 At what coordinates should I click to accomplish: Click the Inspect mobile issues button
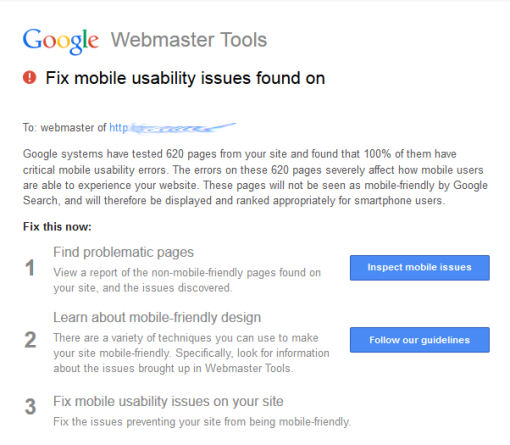click(x=420, y=268)
